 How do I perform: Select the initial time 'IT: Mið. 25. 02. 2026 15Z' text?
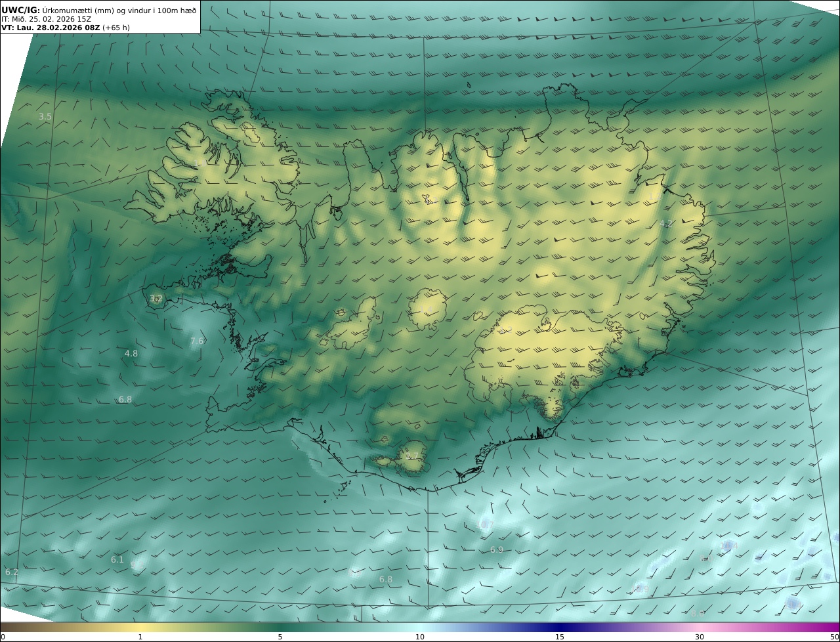tap(46, 19)
